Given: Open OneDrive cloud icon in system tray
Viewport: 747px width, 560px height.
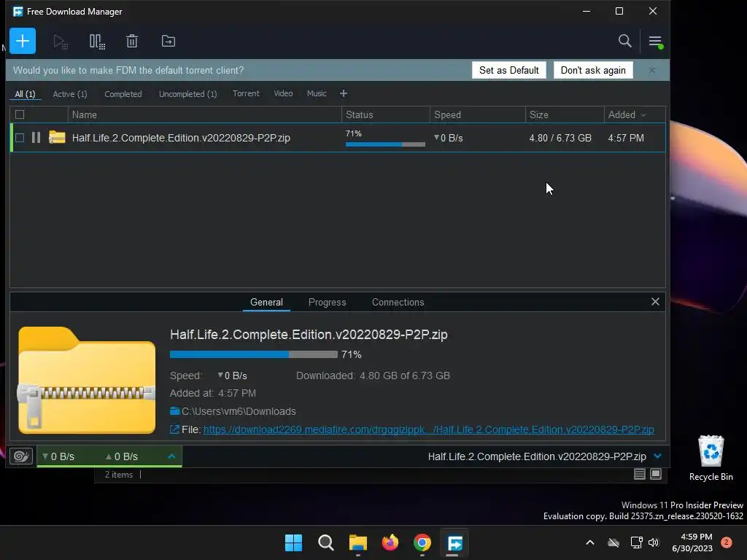Looking at the screenshot, I should [614, 542].
